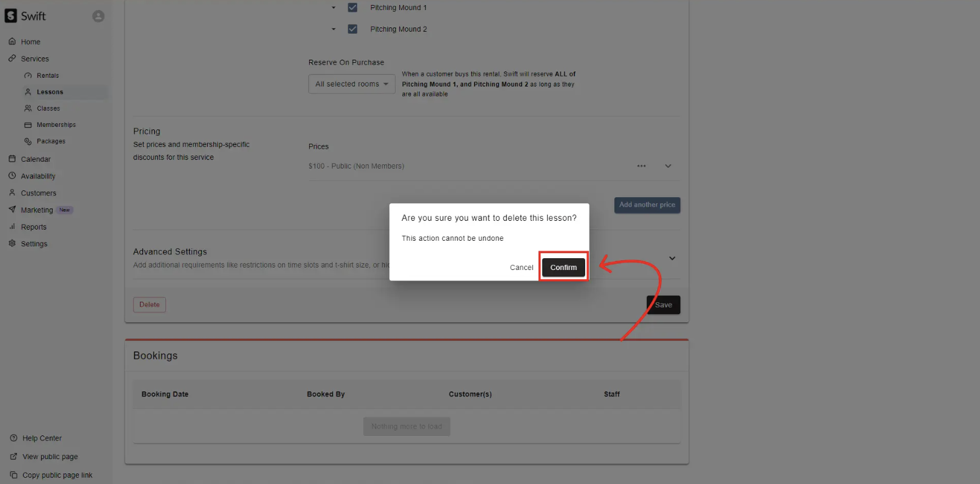This screenshot has width=980, height=484.
Task: Click the View public page external icon
Action: pyautogui.click(x=14, y=457)
